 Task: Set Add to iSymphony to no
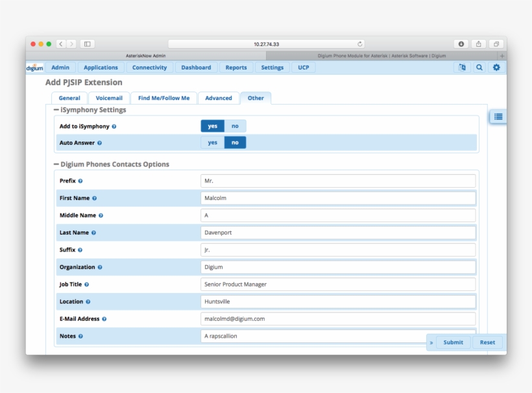coord(235,126)
